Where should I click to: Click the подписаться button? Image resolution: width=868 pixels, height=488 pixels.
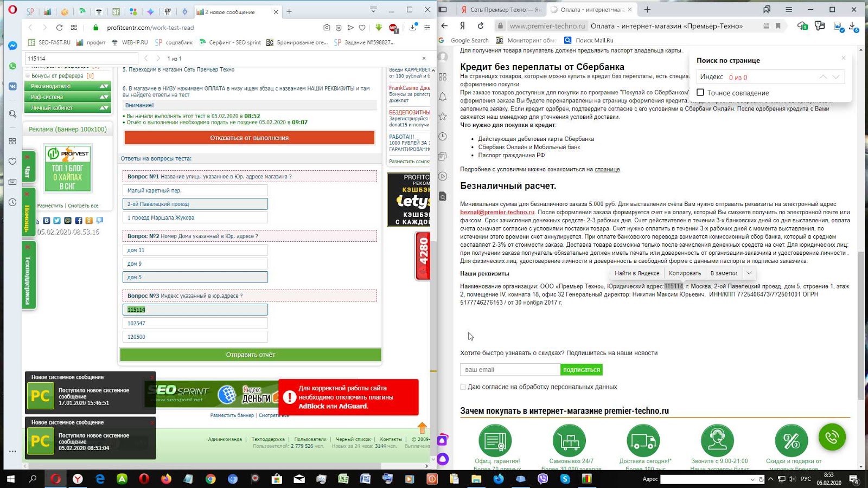(581, 370)
